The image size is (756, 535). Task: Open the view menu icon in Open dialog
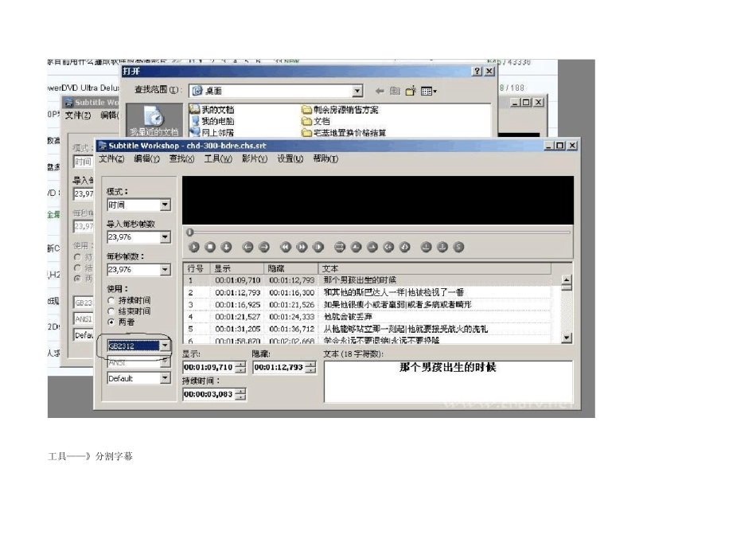(428, 91)
